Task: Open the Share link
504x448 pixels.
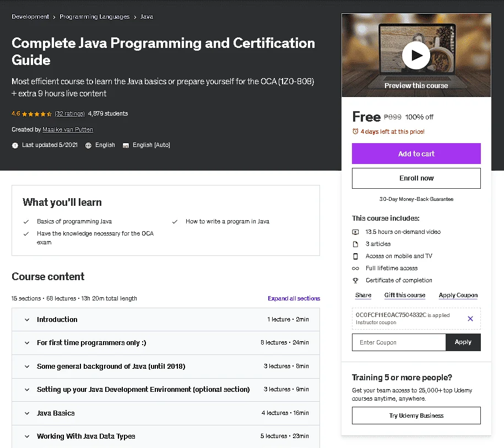Action: pos(363,295)
